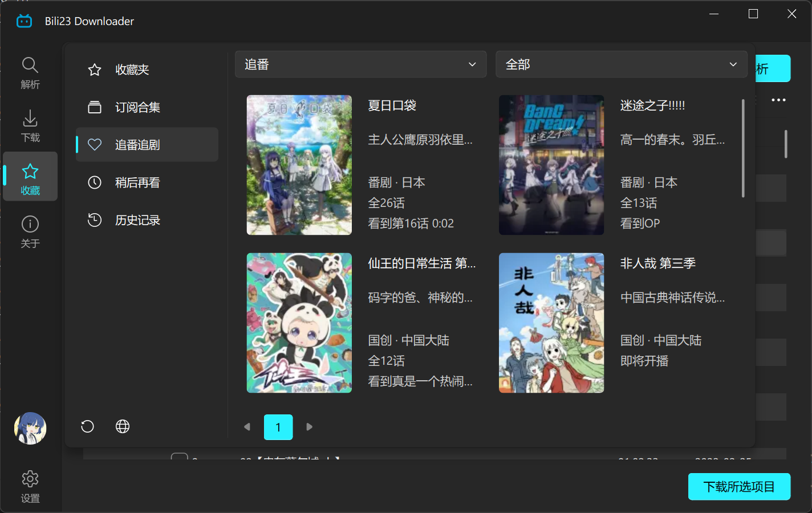The width and height of the screenshot is (812, 513).
Task: Open the ellipsis more-options icon
Action: pos(778,100)
